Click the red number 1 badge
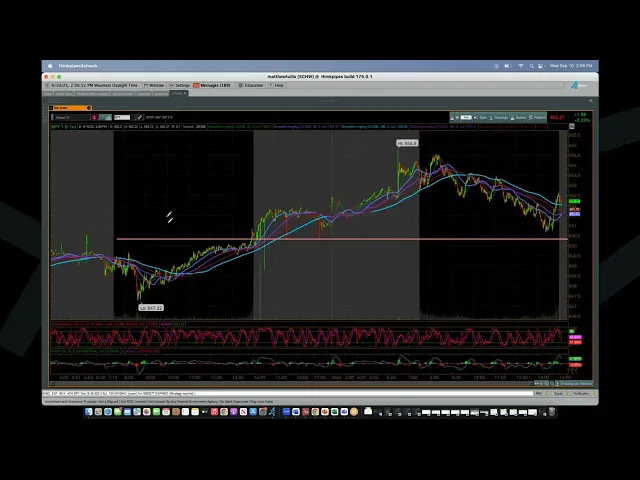Viewport: 640px width, 480px height. pos(94,118)
